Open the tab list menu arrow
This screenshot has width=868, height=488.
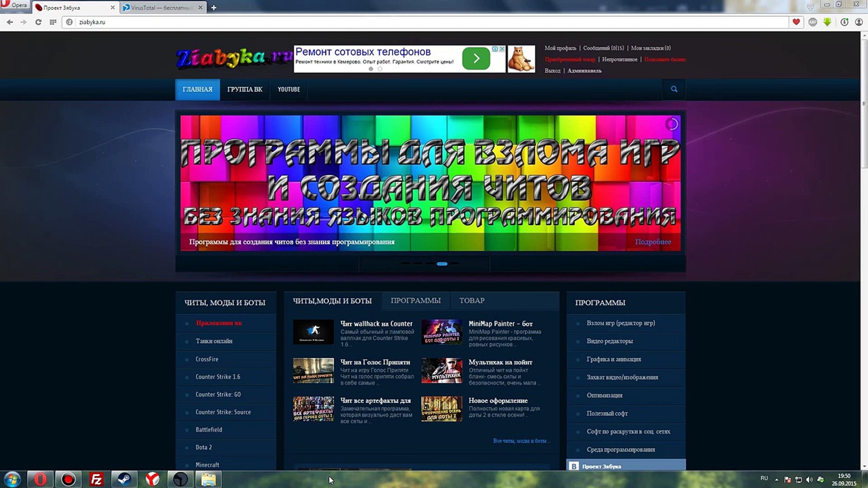810,7
